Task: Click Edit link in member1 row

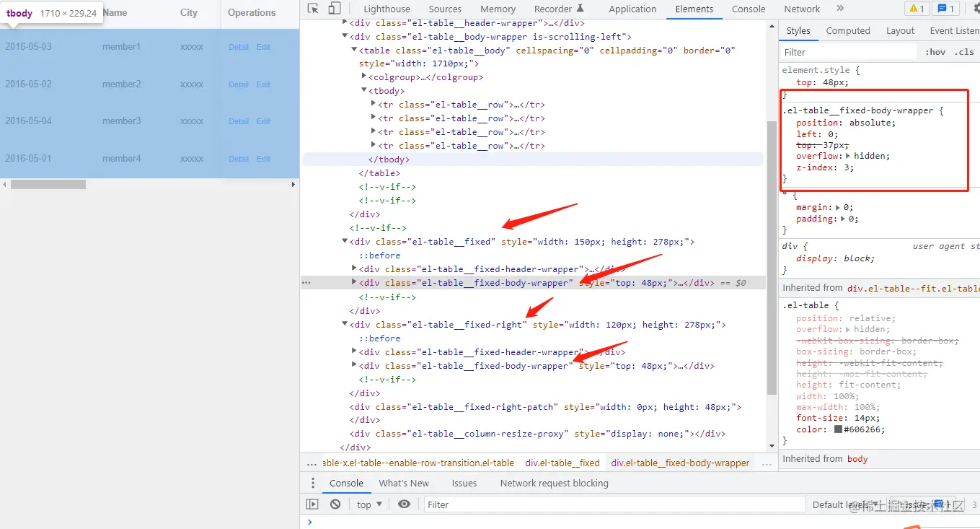Action: point(263,47)
